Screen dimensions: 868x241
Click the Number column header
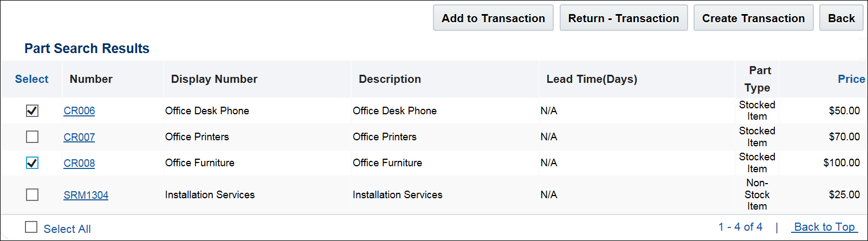[91, 79]
